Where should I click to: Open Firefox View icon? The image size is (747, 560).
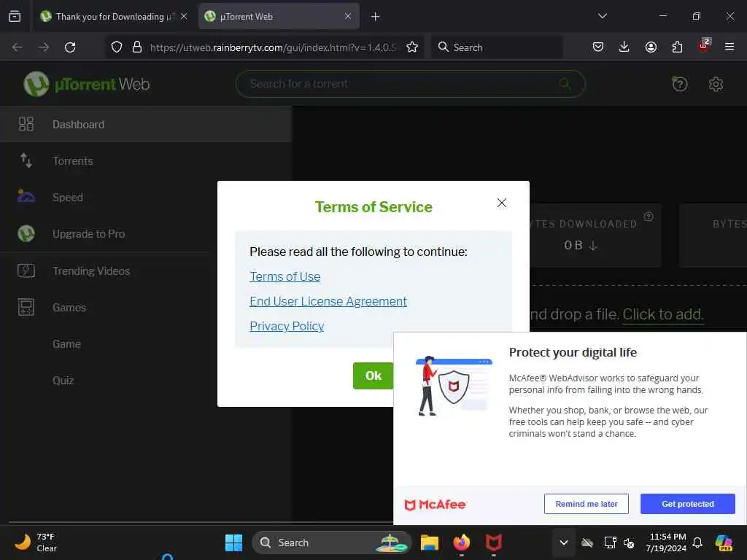pos(15,17)
